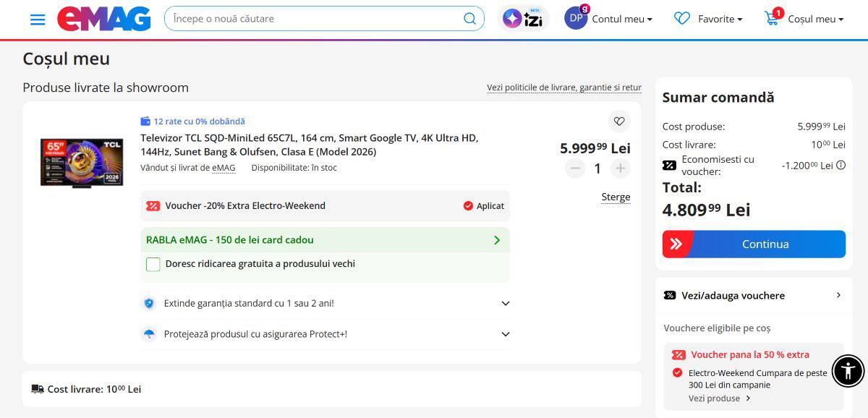The image size is (868, 418).
Task: Click the Continua button
Action: click(754, 244)
